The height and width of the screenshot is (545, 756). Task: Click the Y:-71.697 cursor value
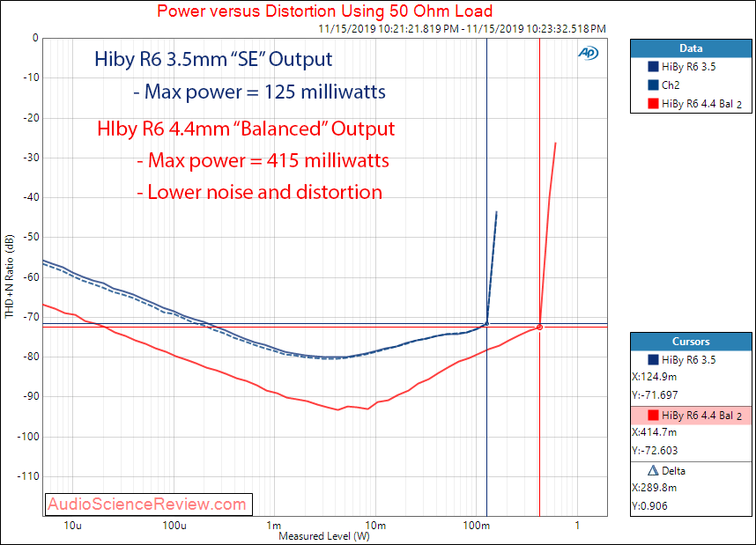[x=655, y=395]
